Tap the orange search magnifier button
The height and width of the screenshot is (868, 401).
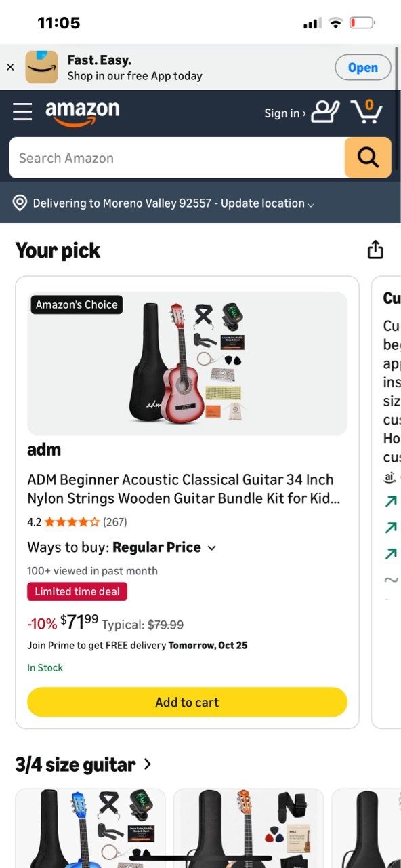[x=368, y=157]
